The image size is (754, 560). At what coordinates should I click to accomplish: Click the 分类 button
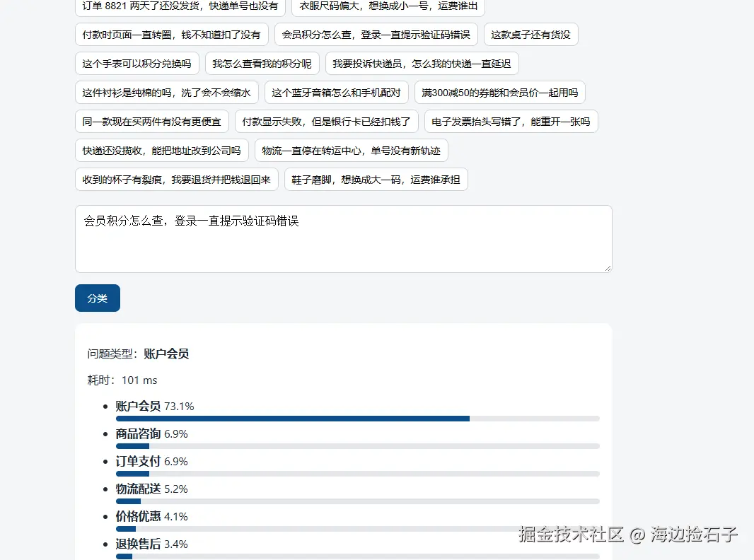pyautogui.click(x=97, y=298)
